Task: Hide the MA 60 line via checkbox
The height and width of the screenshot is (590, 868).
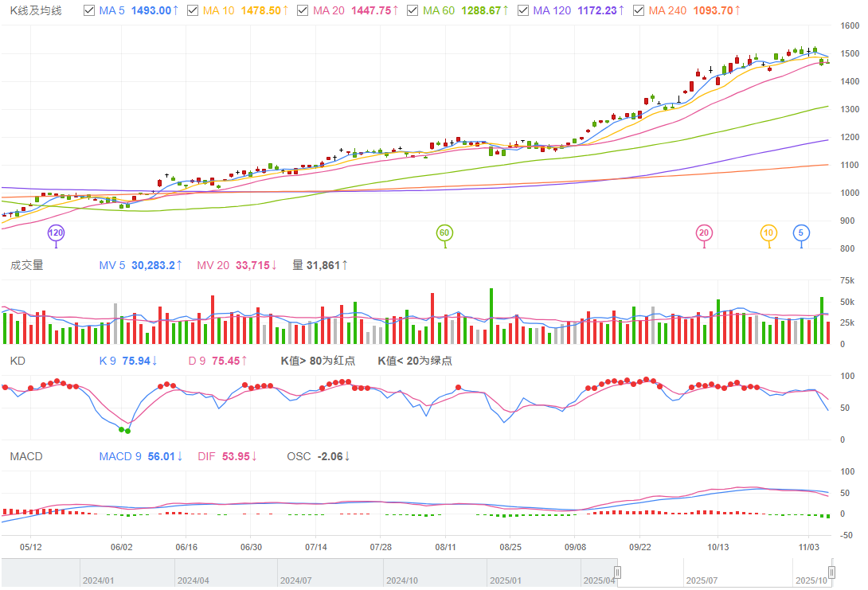Action: point(412,10)
